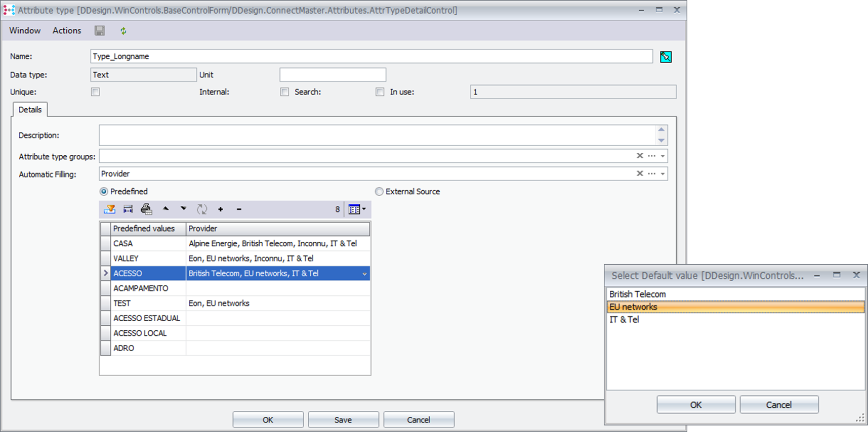
Task: Toggle the Internal checkbox
Action: (284, 92)
